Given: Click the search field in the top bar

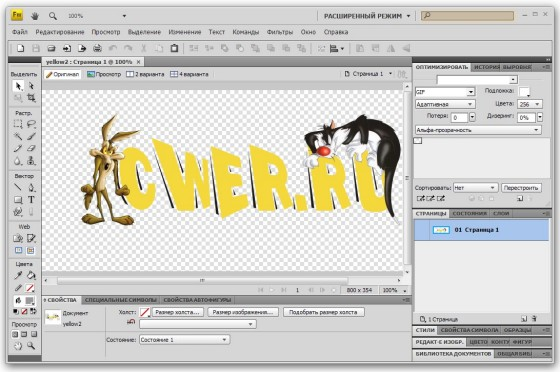Looking at the screenshot, I should [x=467, y=15].
